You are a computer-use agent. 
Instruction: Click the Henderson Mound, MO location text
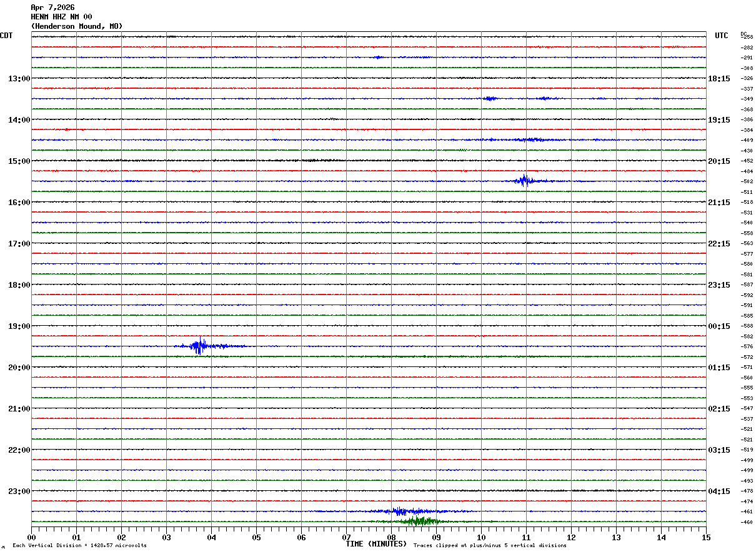pos(77,26)
